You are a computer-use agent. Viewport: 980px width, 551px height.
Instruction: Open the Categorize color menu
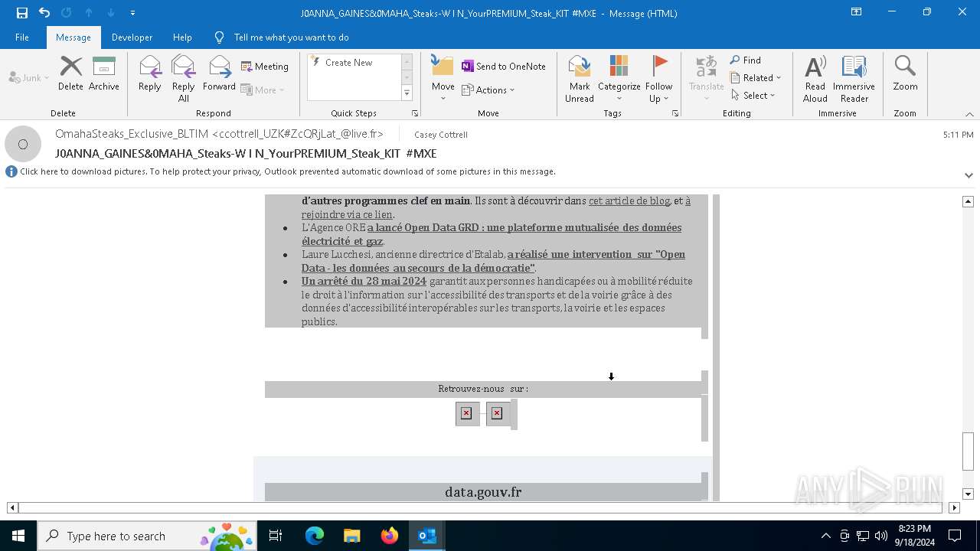619,78
